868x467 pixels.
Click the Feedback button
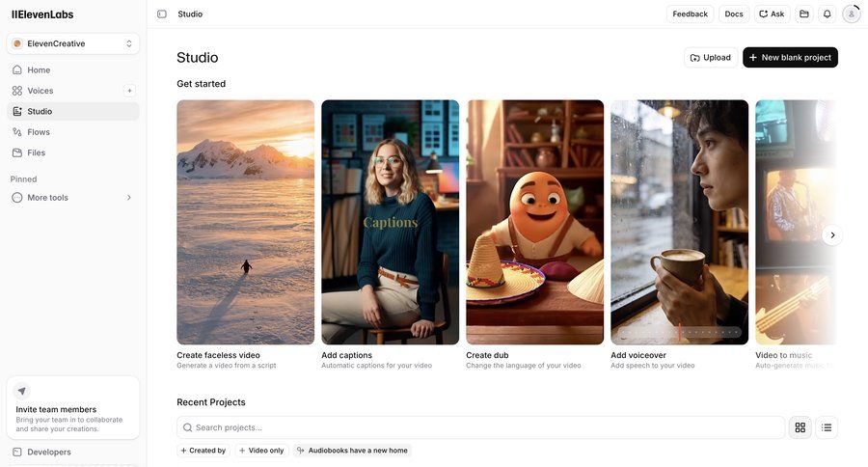690,14
